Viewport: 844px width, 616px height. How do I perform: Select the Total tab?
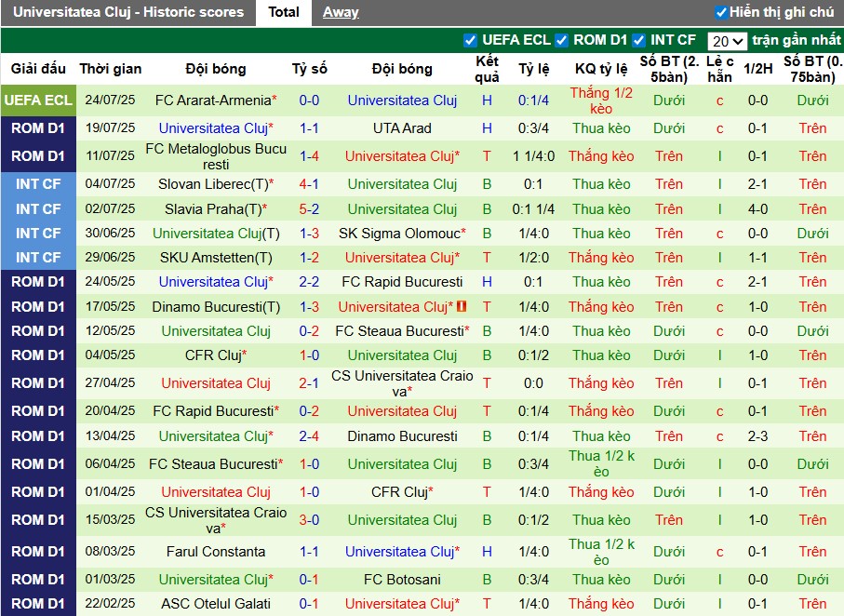click(x=284, y=12)
